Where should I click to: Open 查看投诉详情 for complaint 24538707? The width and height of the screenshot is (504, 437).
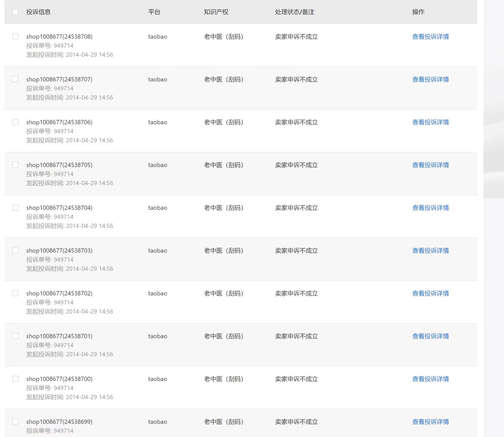pos(430,80)
